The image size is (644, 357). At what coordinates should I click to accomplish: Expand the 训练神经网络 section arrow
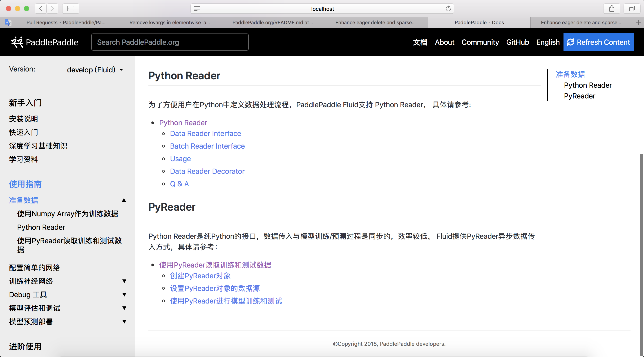click(124, 281)
